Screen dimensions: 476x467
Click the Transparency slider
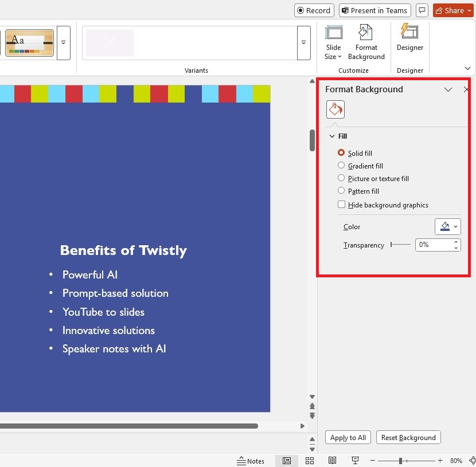point(401,245)
